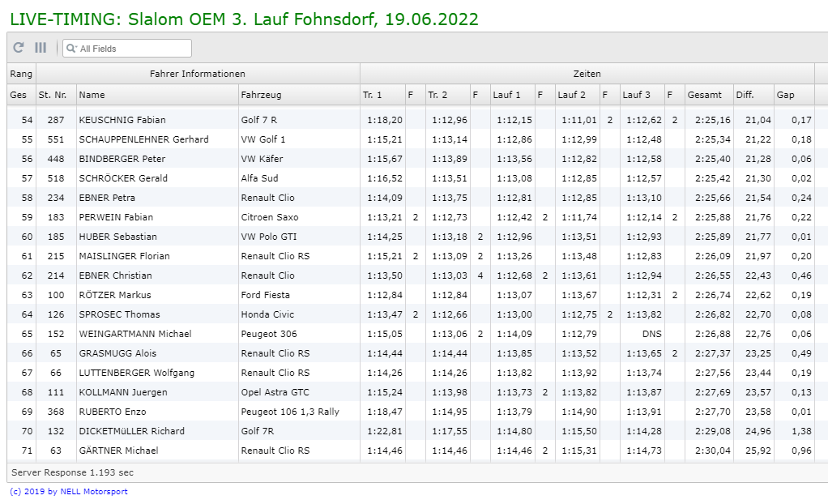
Task: Sort by Lauf 1 column header
Action: [511, 95]
